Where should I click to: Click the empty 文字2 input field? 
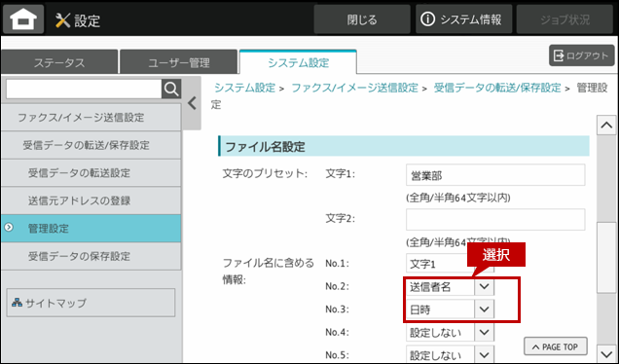pos(495,220)
